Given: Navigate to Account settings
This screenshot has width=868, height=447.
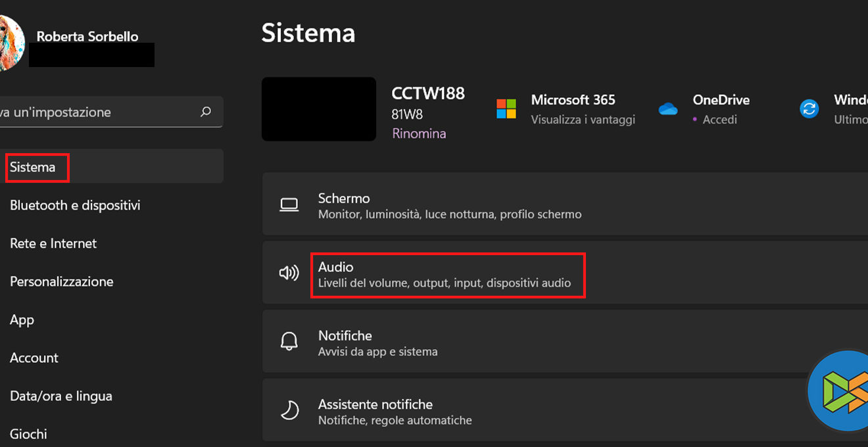Looking at the screenshot, I should pyautogui.click(x=34, y=358).
